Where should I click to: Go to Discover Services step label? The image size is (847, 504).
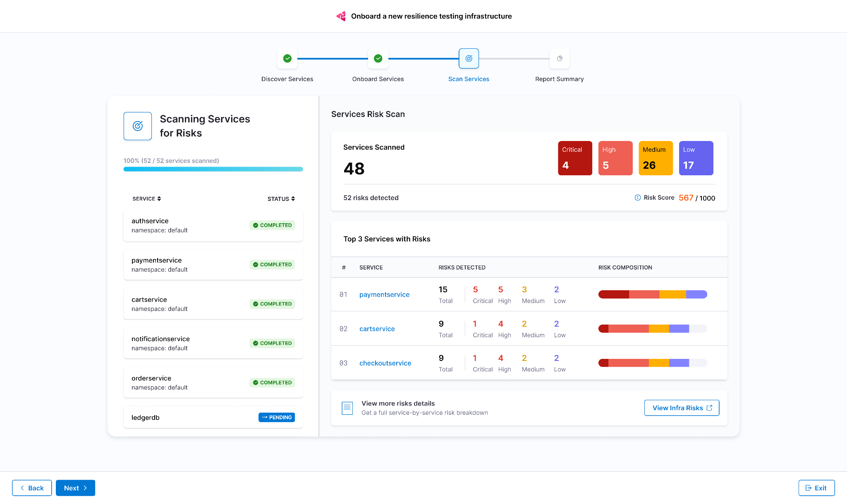[x=287, y=79]
